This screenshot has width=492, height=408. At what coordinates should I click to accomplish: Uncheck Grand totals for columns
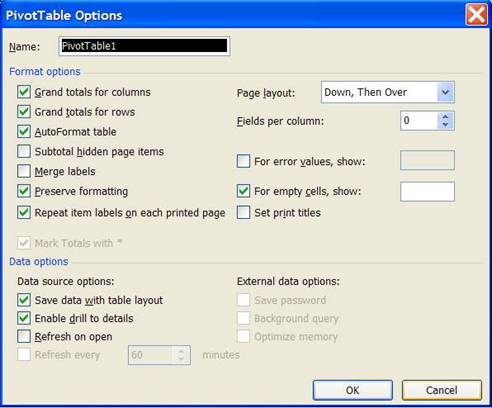24,92
